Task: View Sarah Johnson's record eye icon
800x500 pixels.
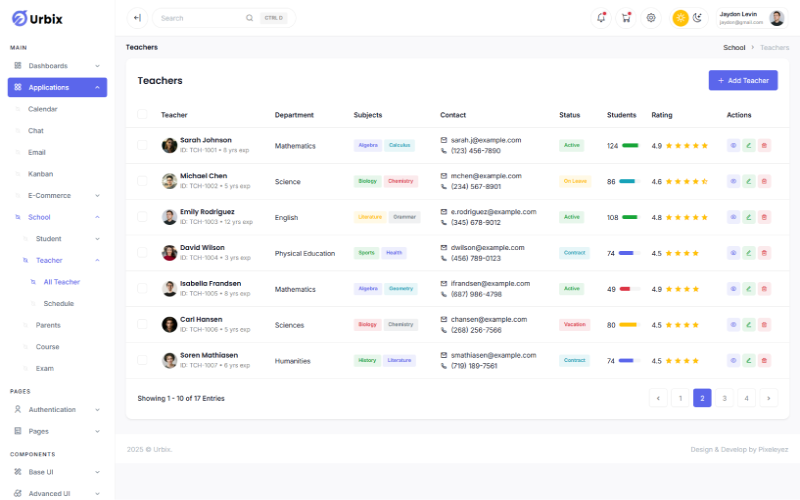Action: pyautogui.click(x=733, y=145)
